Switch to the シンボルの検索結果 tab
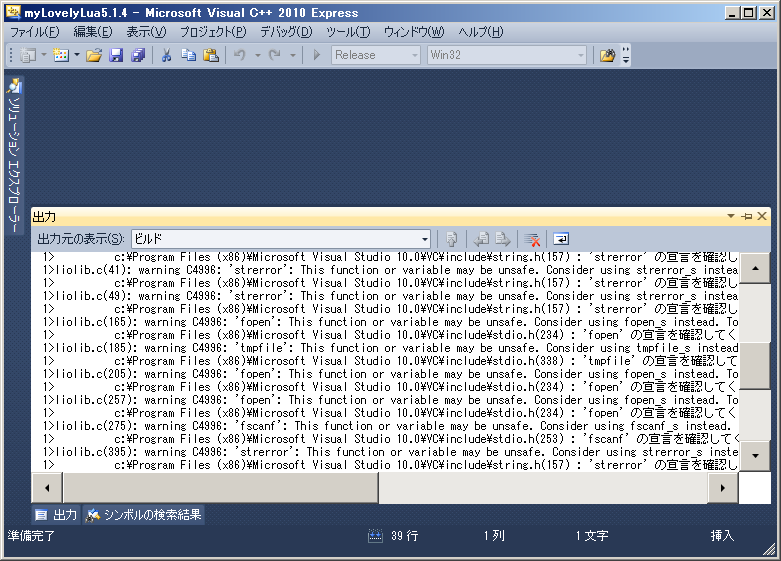The width and height of the screenshot is (781, 561). point(144,515)
